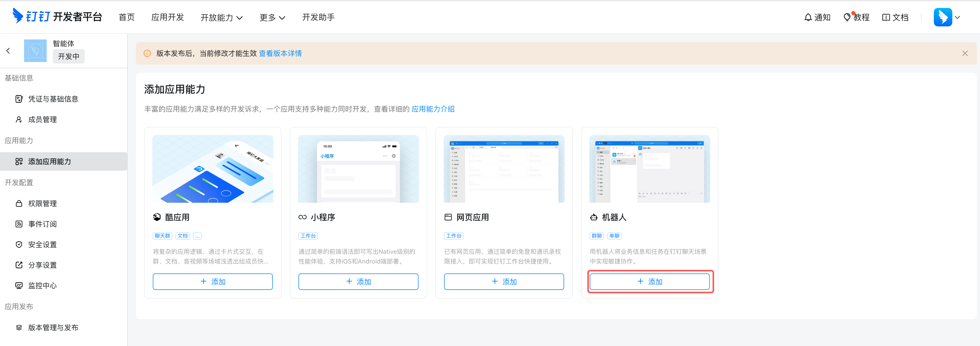Viewport: 980px width, 346px height.
Task: Open 权限管理 lock item
Action: point(42,203)
